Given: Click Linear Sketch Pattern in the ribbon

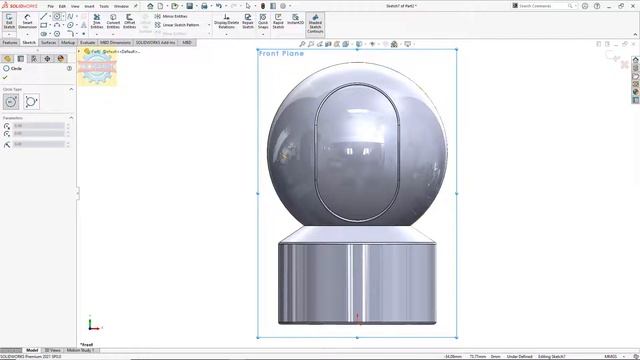Looking at the screenshot, I should coord(177,25).
